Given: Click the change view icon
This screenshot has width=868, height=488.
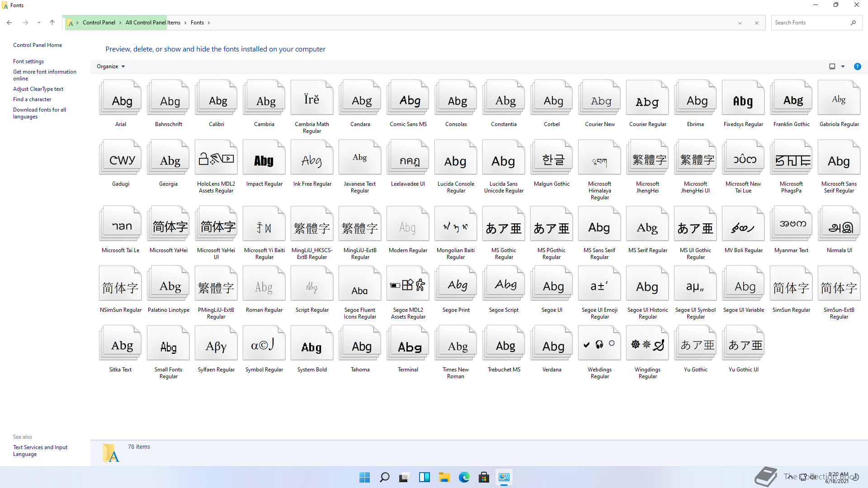Looking at the screenshot, I should click(x=832, y=66).
